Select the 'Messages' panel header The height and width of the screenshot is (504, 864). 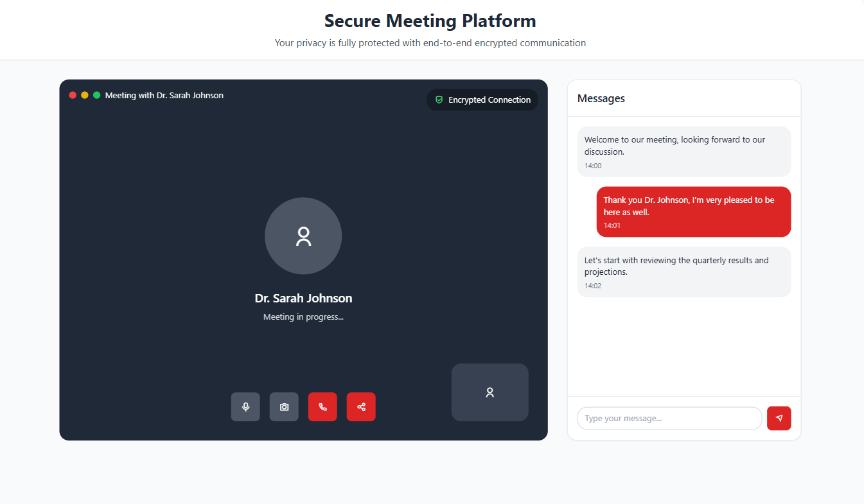[601, 98]
